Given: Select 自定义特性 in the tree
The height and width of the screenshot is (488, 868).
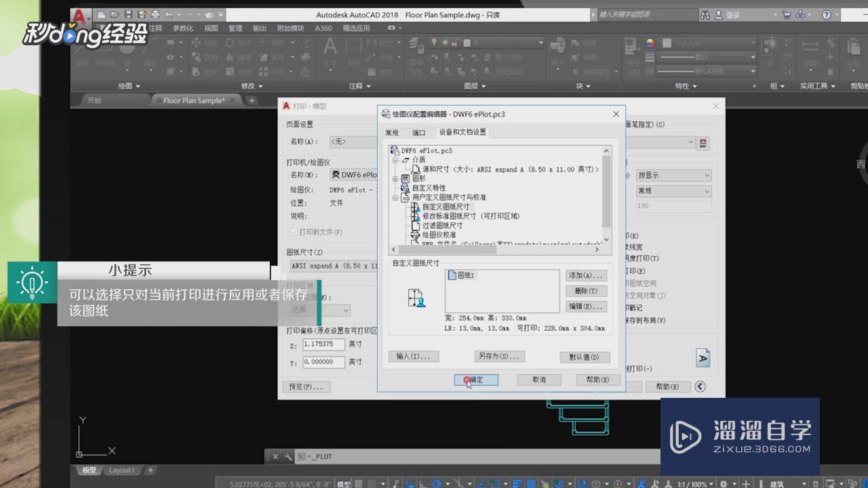Looking at the screenshot, I should click(429, 188).
